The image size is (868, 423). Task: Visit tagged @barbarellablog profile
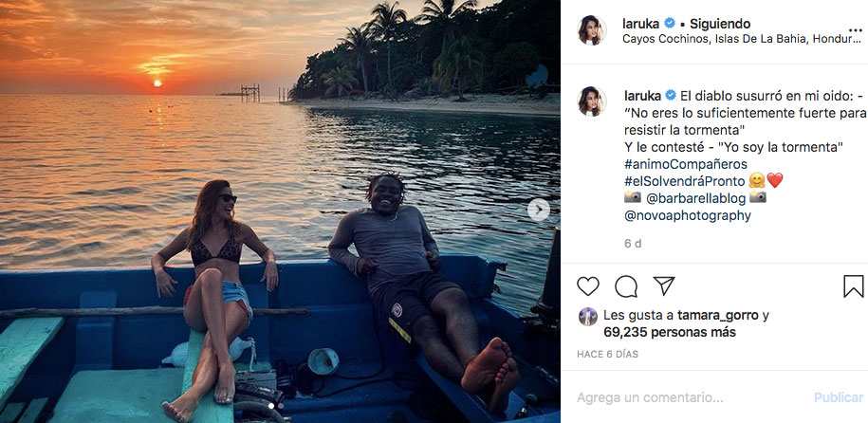(x=696, y=197)
